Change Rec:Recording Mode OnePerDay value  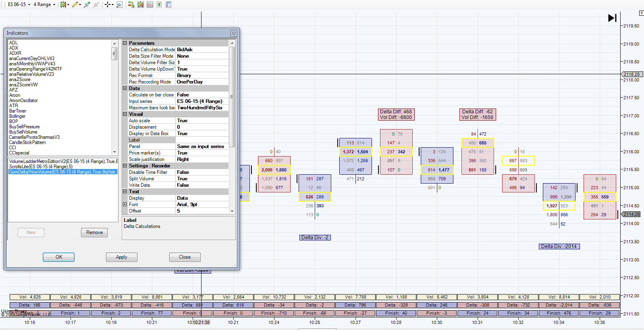[202, 82]
